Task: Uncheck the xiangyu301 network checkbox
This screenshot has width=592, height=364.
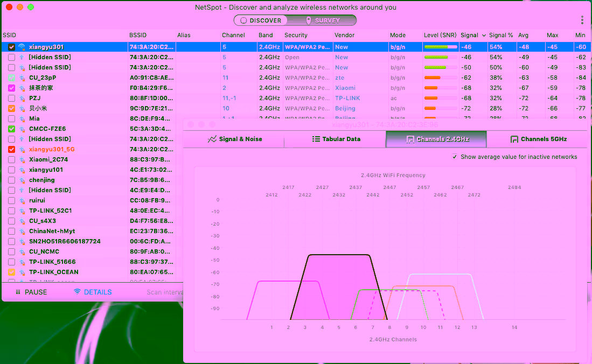Action: pos(12,47)
